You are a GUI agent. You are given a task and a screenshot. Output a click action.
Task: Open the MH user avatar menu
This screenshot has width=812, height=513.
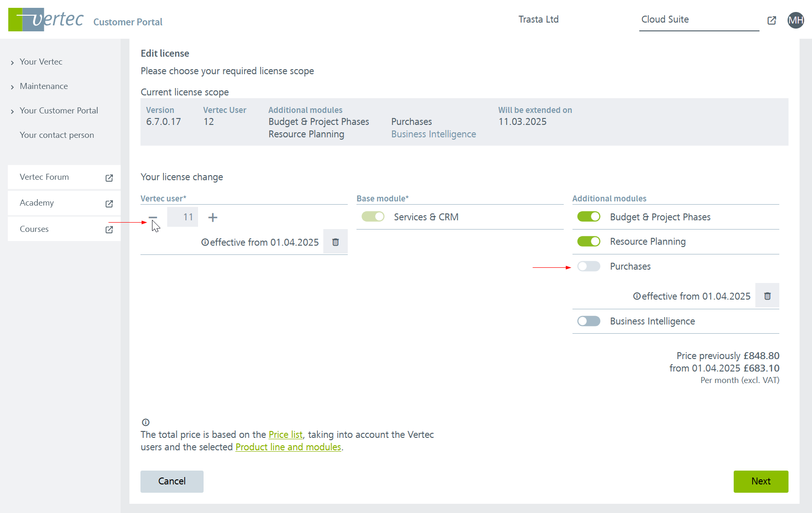coord(795,20)
